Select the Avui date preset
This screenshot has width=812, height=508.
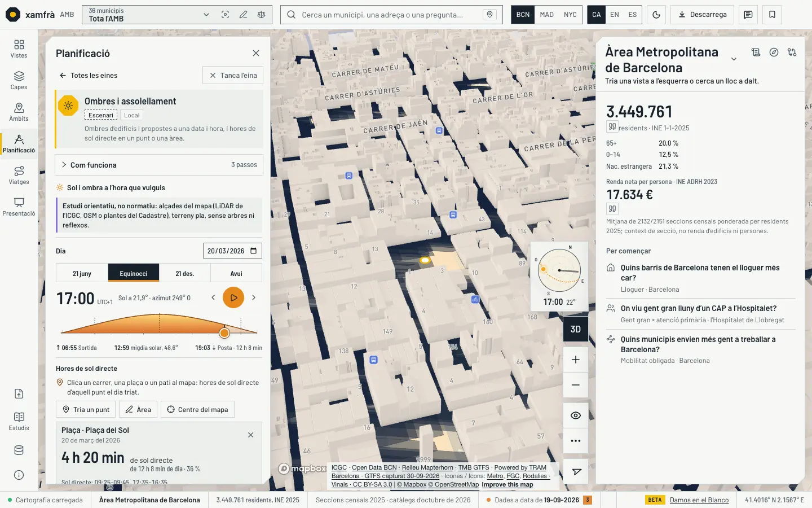[x=236, y=273]
